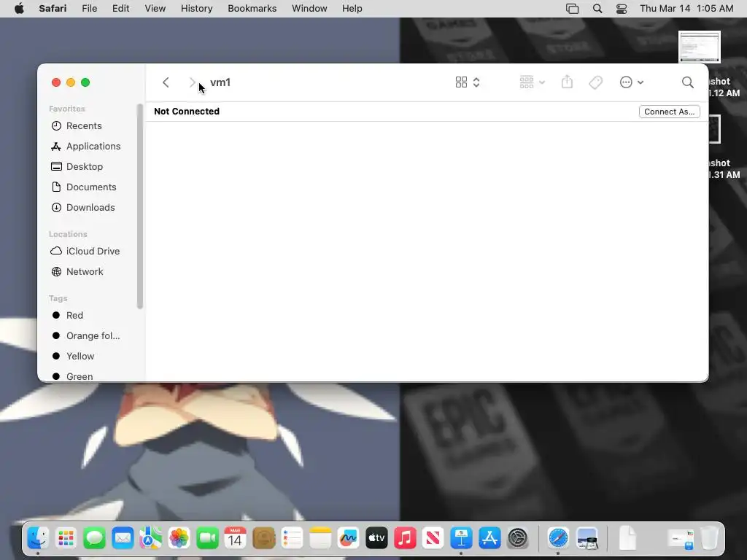The height and width of the screenshot is (560, 747).
Task: Close the Finder window with red button
Action: pyautogui.click(x=56, y=82)
